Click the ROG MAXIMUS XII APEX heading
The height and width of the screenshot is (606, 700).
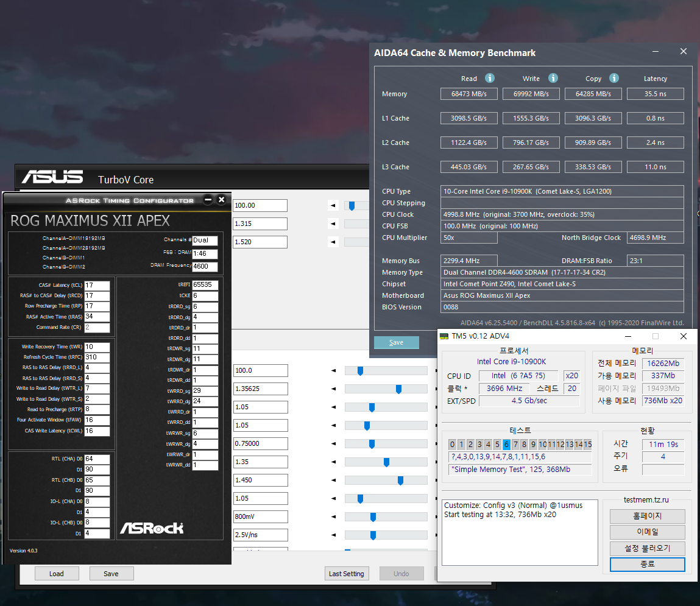90,220
